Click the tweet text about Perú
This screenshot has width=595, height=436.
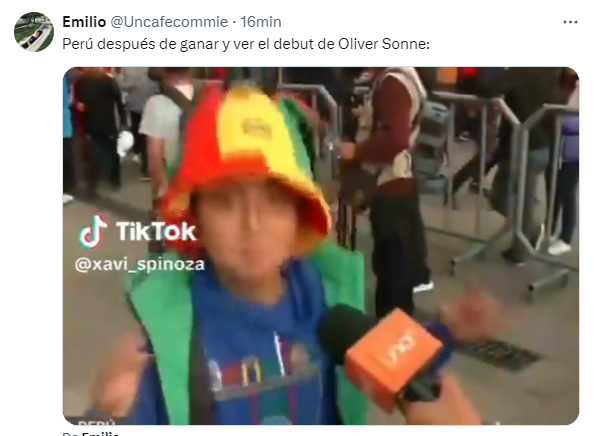coord(246,44)
